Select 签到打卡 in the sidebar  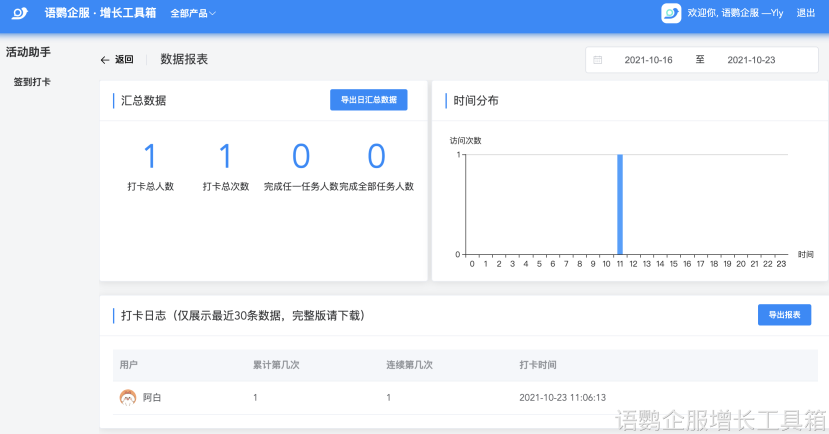[x=32, y=82]
